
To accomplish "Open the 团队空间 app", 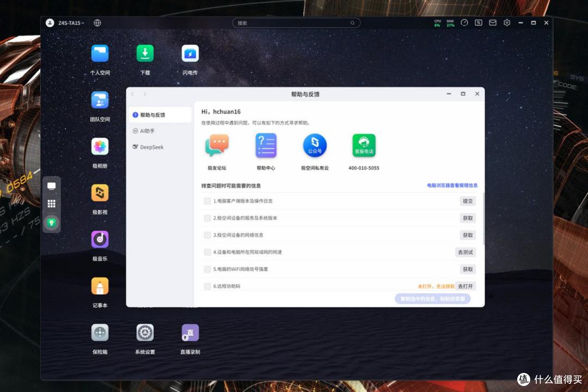I will pos(100,100).
